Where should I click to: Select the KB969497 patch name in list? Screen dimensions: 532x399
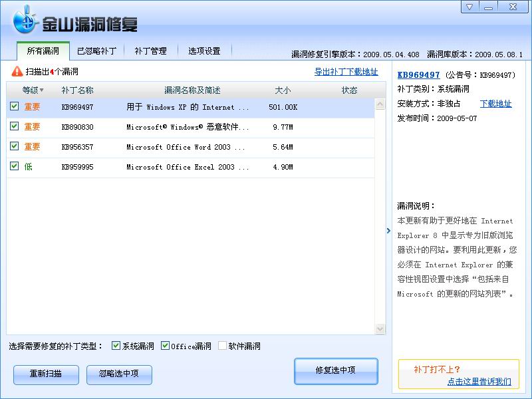(x=77, y=107)
